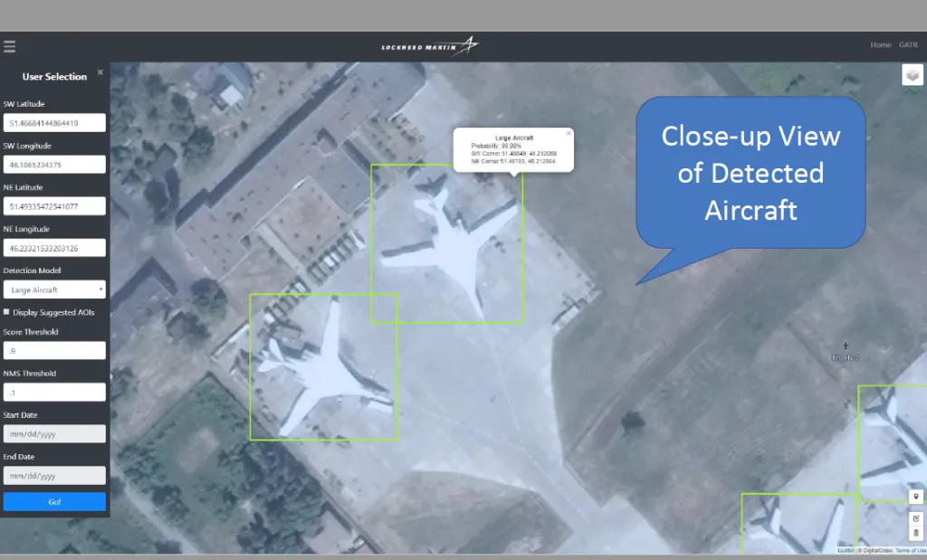This screenshot has height=560, width=927.
Task: Click the 'Detection Model' label
Action: (x=32, y=271)
